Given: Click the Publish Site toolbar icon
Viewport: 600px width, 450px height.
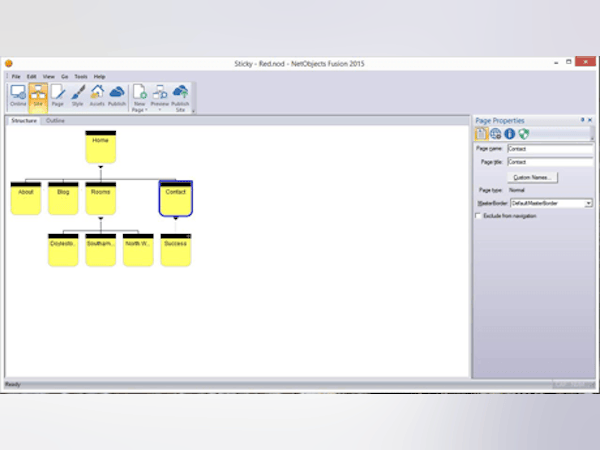Looking at the screenshot, I should pyautogui.click(x=180, y=98).
